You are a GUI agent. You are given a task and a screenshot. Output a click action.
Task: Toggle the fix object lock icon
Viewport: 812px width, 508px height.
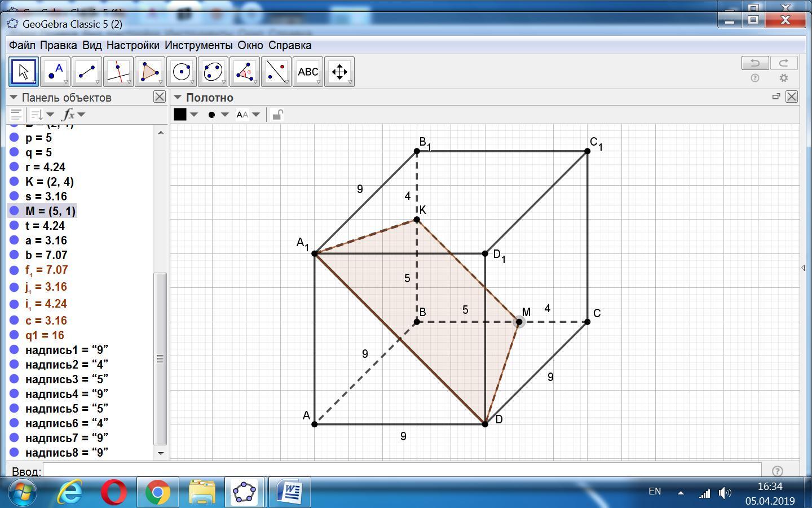277,115
